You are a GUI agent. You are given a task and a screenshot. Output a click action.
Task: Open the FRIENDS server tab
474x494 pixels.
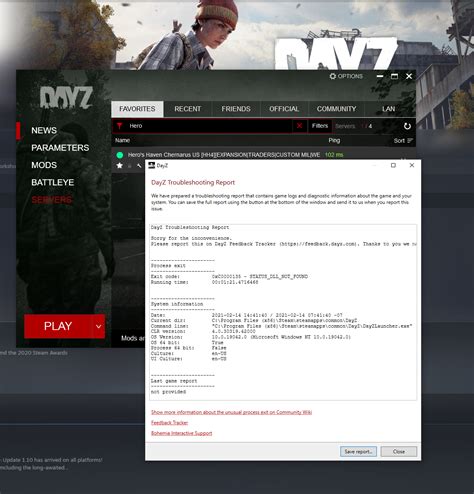[x=236, y=109]
